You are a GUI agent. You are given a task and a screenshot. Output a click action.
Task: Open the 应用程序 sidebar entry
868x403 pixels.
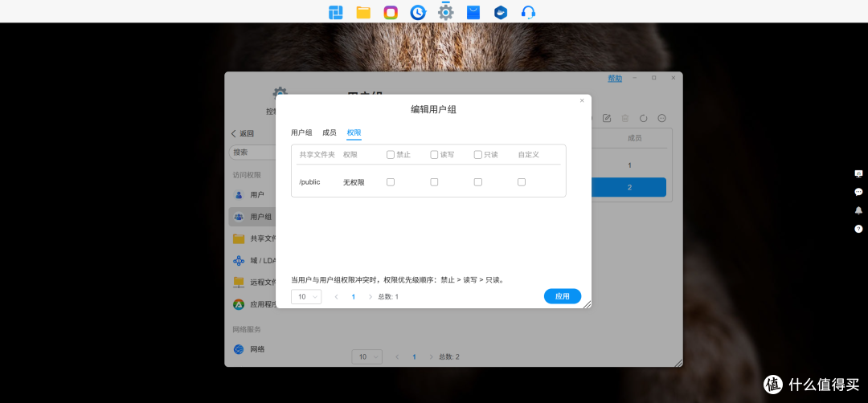[252, 304]
